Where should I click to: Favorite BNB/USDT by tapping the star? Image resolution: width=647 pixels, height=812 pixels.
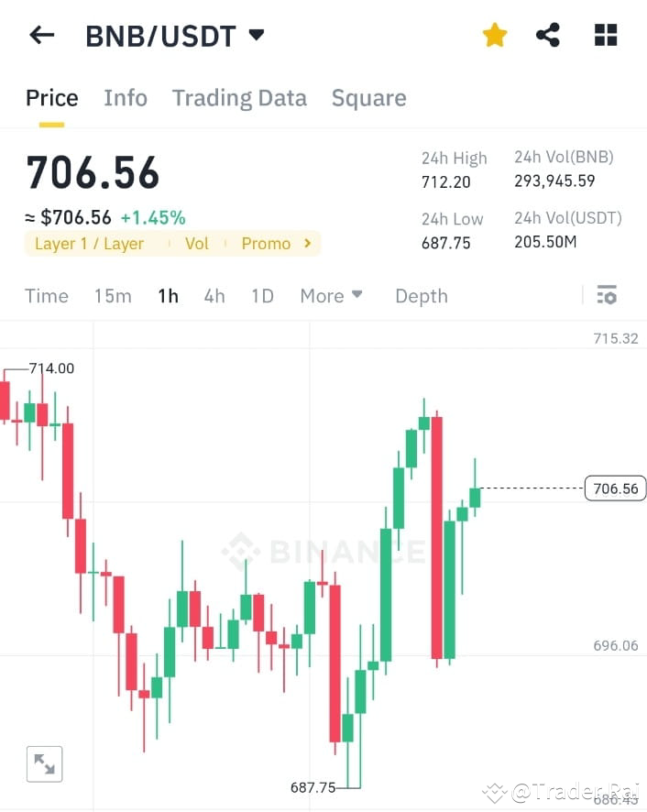tap(494, 34)
